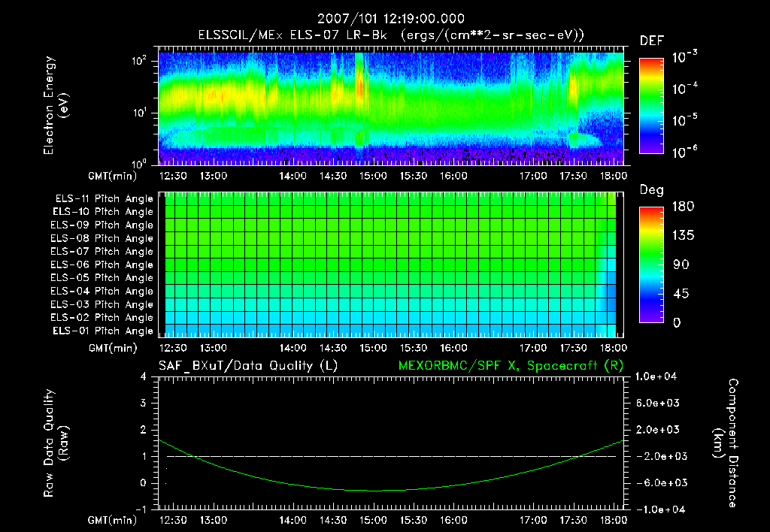Click the 15:00 tick label under spectrogram

click(373, 176)
